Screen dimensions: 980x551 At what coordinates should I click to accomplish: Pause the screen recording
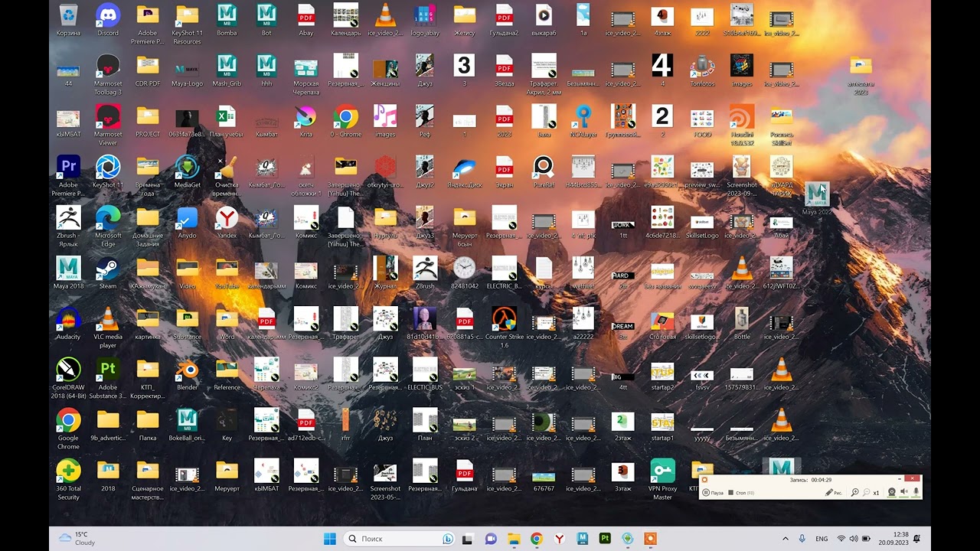click(713, 493)
